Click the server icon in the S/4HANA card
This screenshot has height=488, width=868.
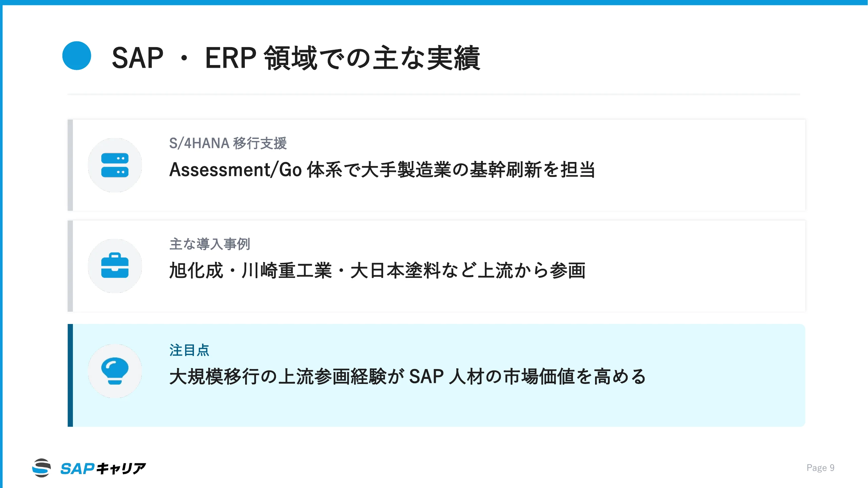pyautogui.click(x=115, y=165)
